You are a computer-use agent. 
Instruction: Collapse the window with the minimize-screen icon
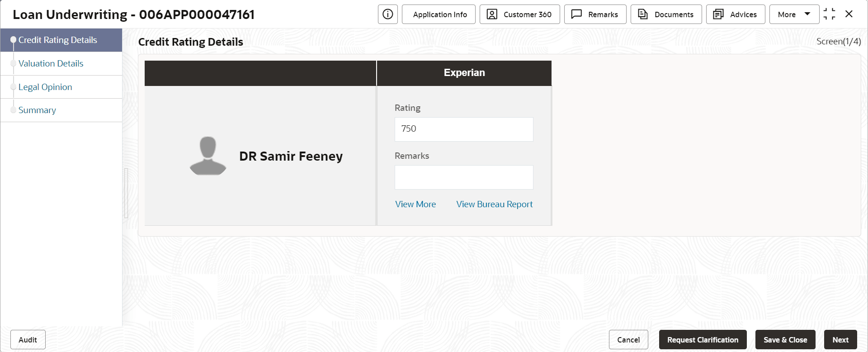click(829, 14)
